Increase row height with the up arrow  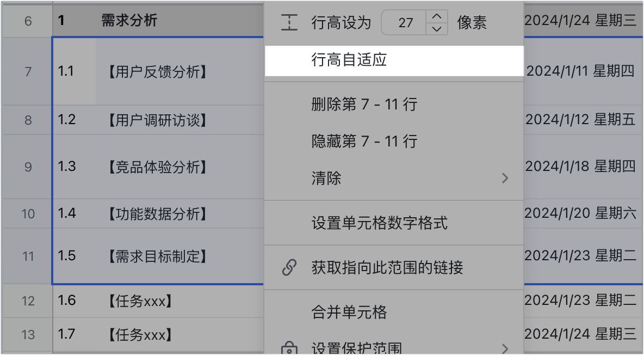coord(437,16)
